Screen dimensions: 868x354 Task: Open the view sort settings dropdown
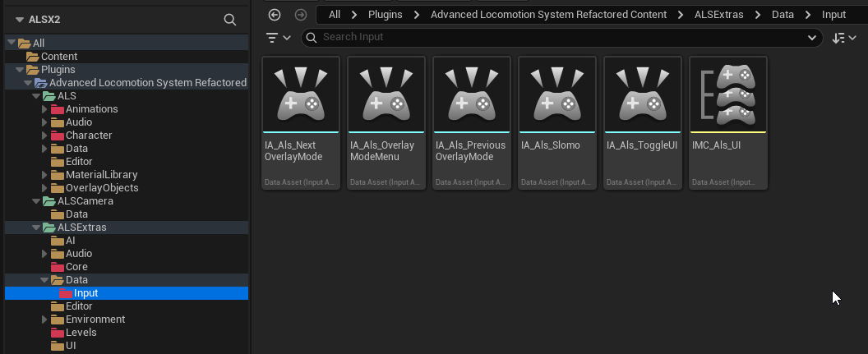[844, 38]
